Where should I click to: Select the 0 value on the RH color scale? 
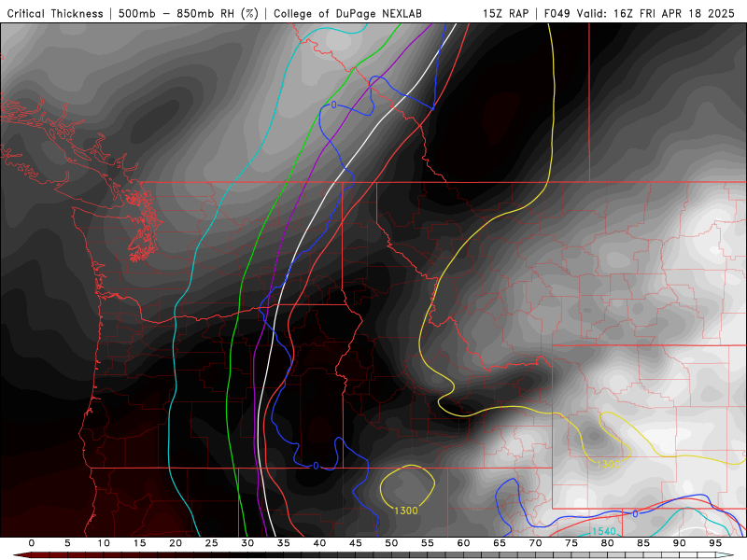click(32, 543)
